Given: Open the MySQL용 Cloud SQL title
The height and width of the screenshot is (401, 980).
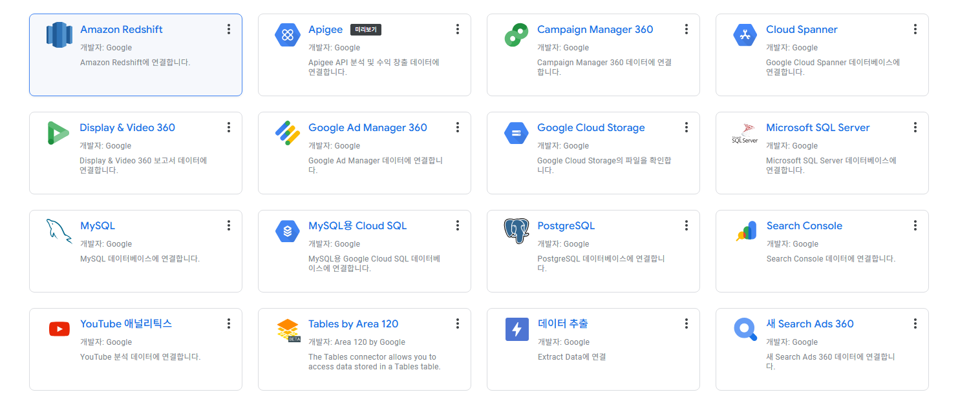Looking at the screenshot, I should [357, 226].
